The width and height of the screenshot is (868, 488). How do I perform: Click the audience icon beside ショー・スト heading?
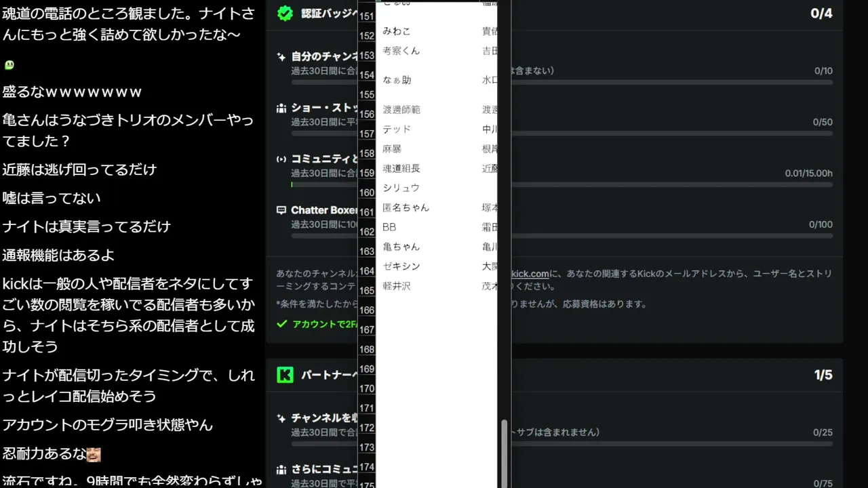click(x=281, y=108)
